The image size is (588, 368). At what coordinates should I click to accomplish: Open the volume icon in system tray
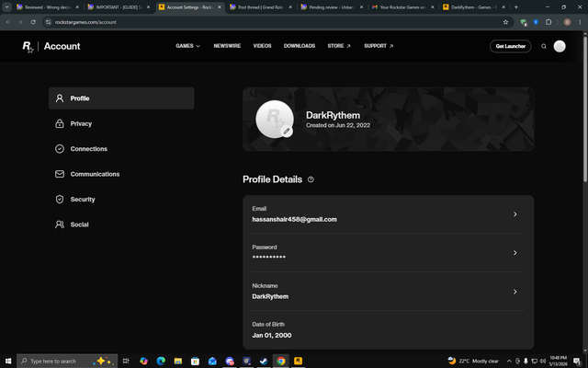point(543,361)
